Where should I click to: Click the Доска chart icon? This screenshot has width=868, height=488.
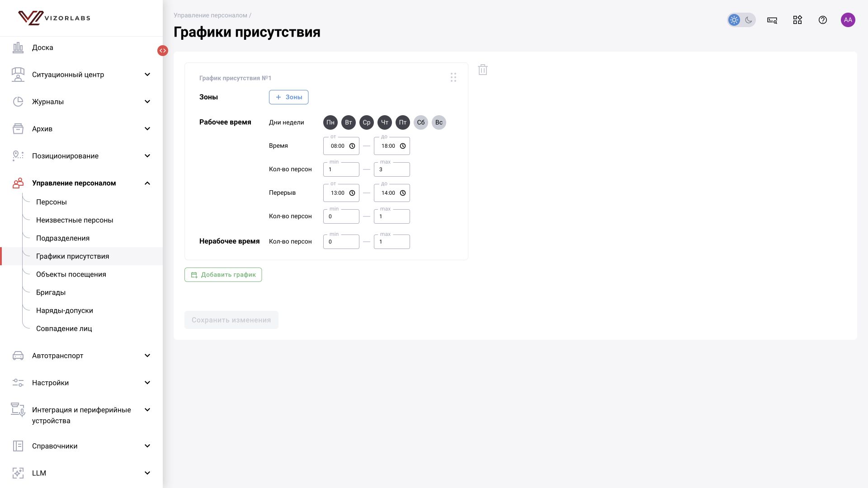pyautogui.click(x=18, y=47)
